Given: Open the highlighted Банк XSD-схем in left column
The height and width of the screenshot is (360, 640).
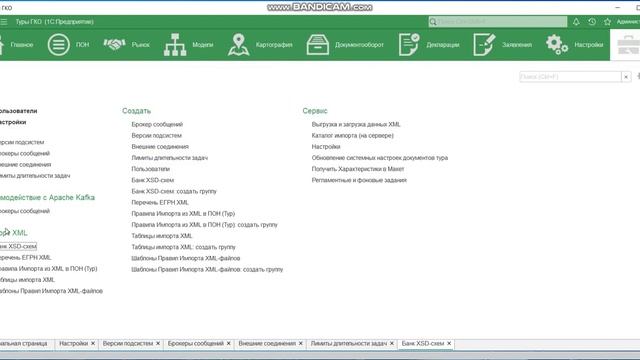Looking at the screenshot, I should click(x=18, y=246).
